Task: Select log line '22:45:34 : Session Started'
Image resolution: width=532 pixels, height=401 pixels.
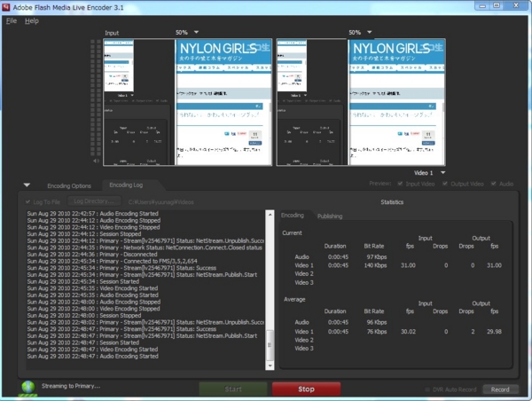Action: pos(83,281)
